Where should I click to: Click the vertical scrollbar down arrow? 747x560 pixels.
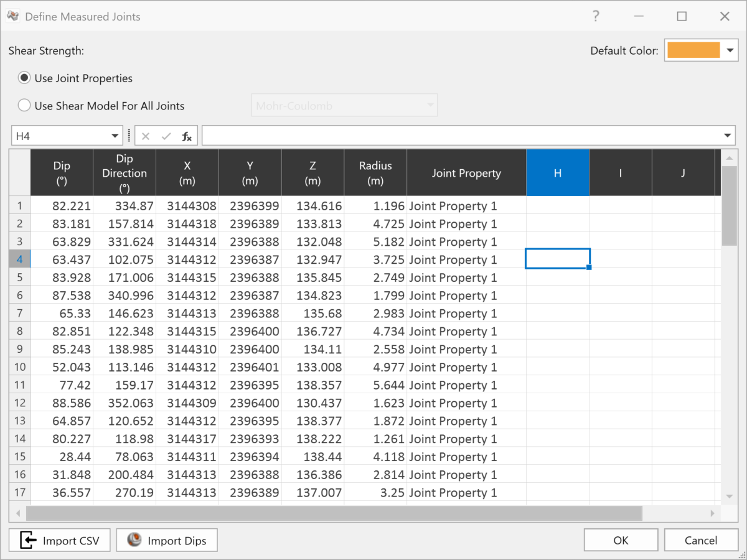729,496
